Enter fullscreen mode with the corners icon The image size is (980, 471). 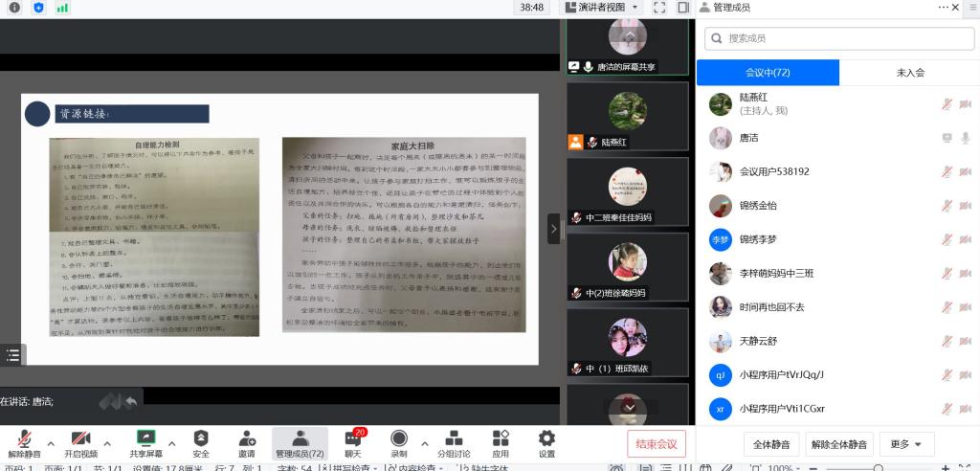pyautogui.click(x=658, y=8)
